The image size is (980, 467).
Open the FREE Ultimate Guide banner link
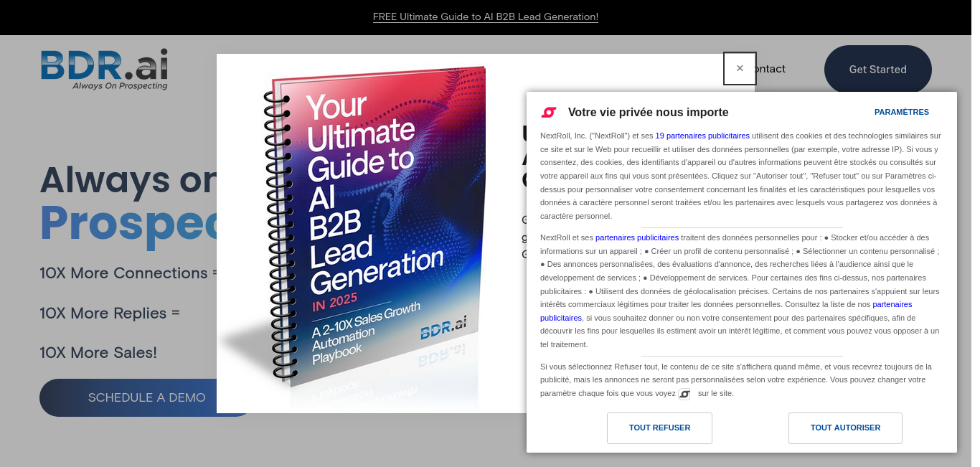486,16
